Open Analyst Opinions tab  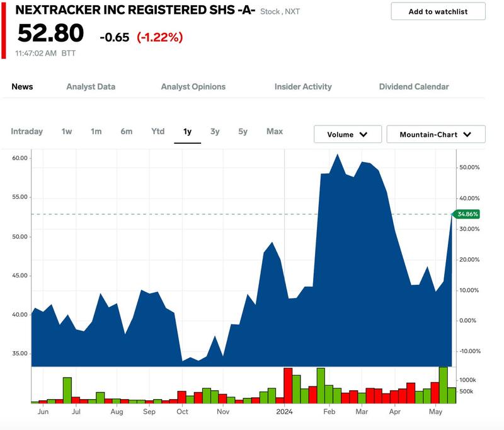193,86
